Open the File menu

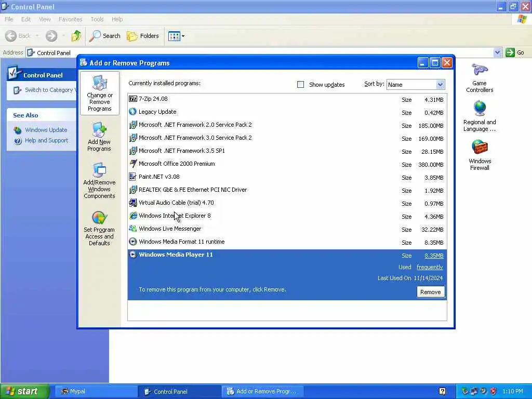point(9,19)
